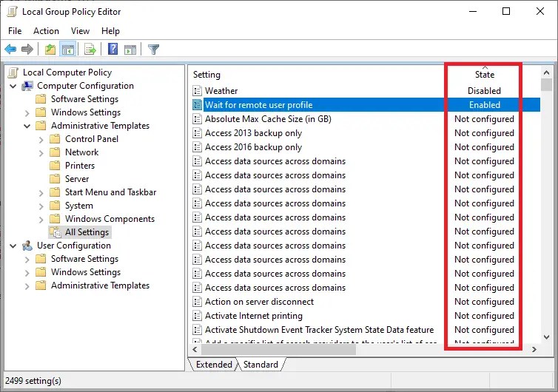Click the Filter funnel toolbar icon

coord(153,49)
